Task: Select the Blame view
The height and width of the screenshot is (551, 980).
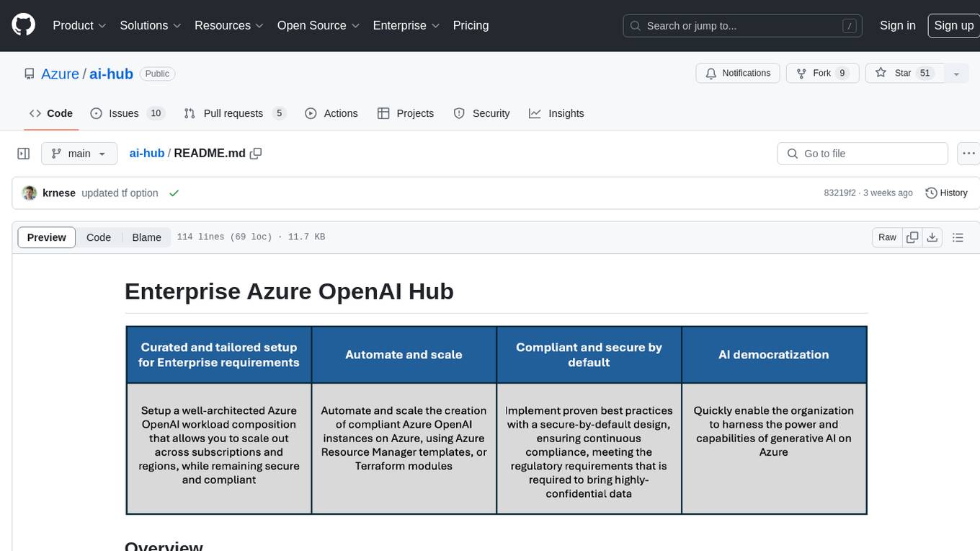Action: click(x=146, y=237)
